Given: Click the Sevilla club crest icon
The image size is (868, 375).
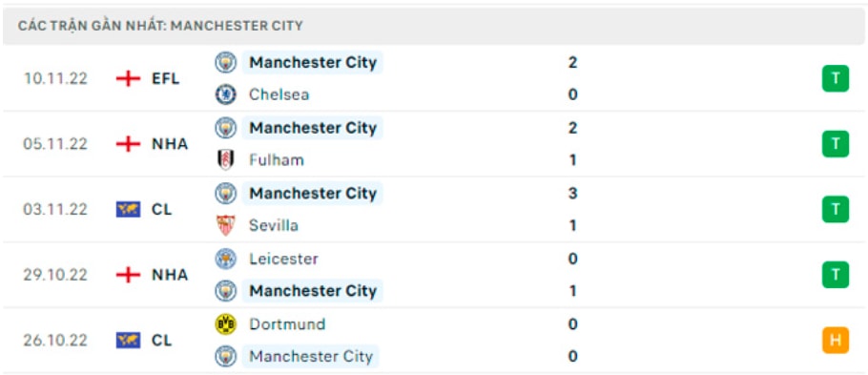Looking at the screenshot, I should tap(226, 225).
